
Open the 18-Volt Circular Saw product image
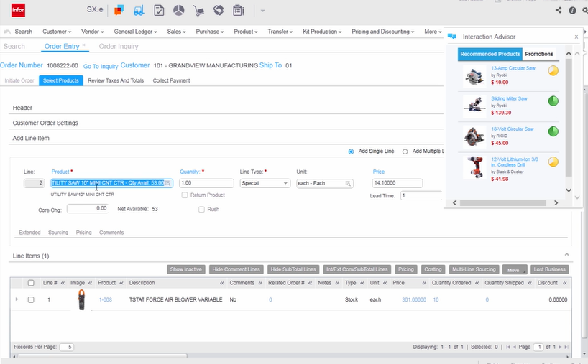pyautogui.click(x=474, y=136)
